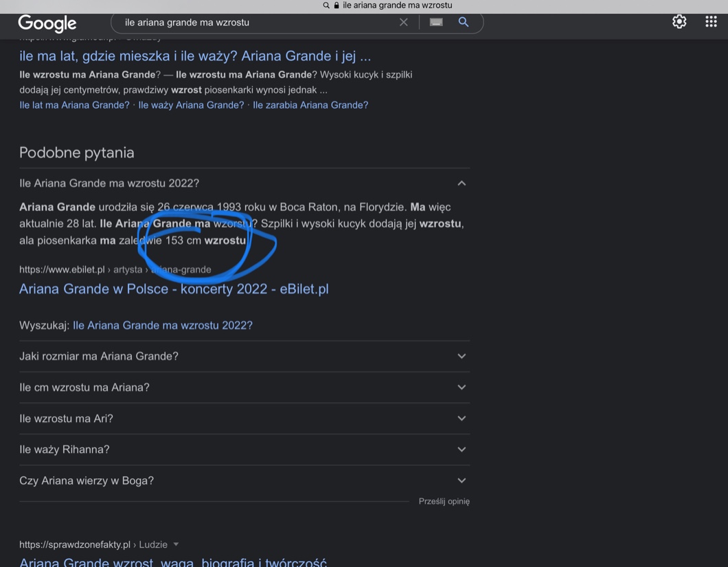Click 'Ile lat ma Ariana Grande?' sitelink
Viewport: 728px width, 567px height.
tap(74, 105)
